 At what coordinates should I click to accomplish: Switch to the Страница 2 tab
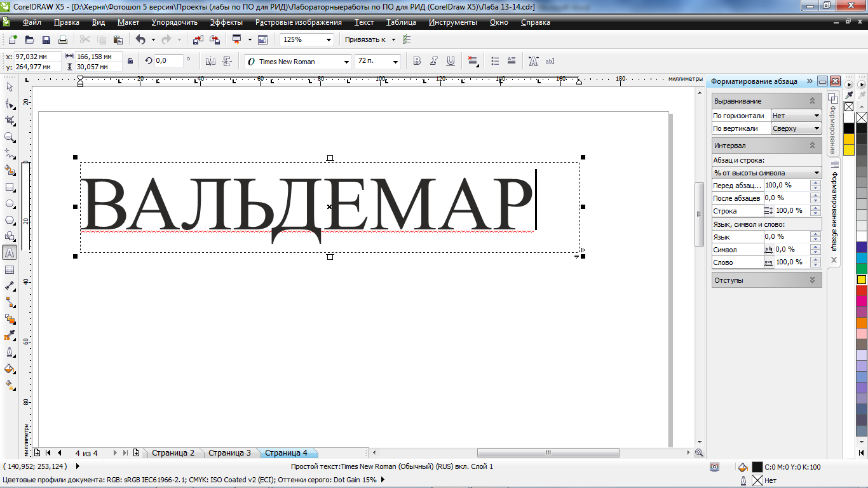point(173,453)
